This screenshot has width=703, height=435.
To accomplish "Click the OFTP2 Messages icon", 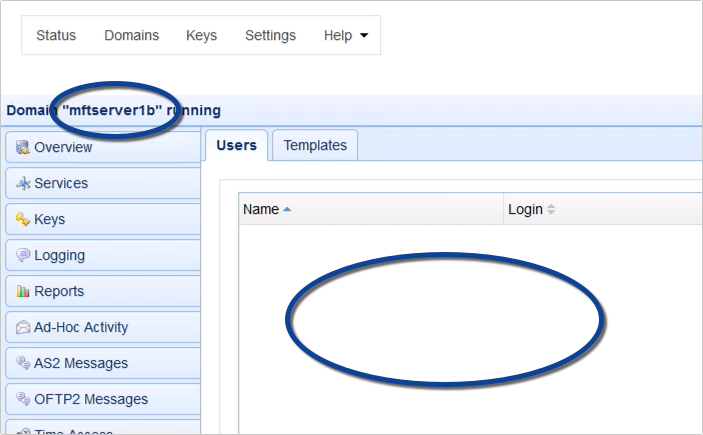I will point(23,400).
